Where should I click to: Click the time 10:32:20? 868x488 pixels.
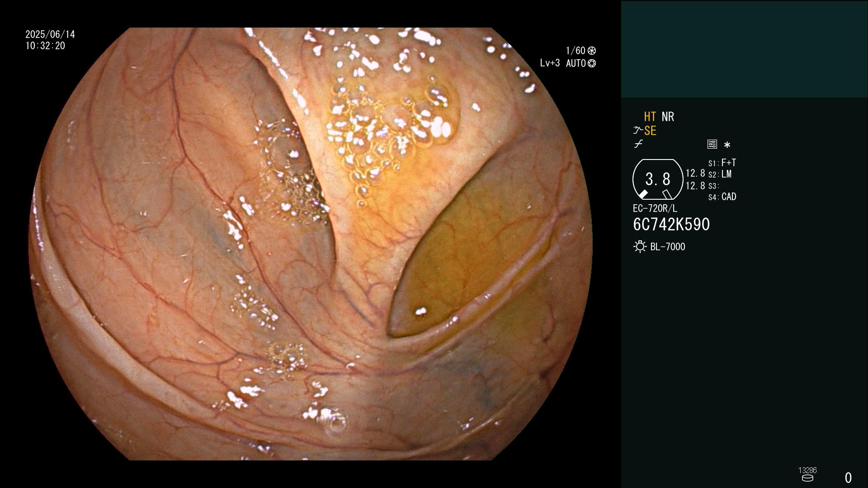45,46
